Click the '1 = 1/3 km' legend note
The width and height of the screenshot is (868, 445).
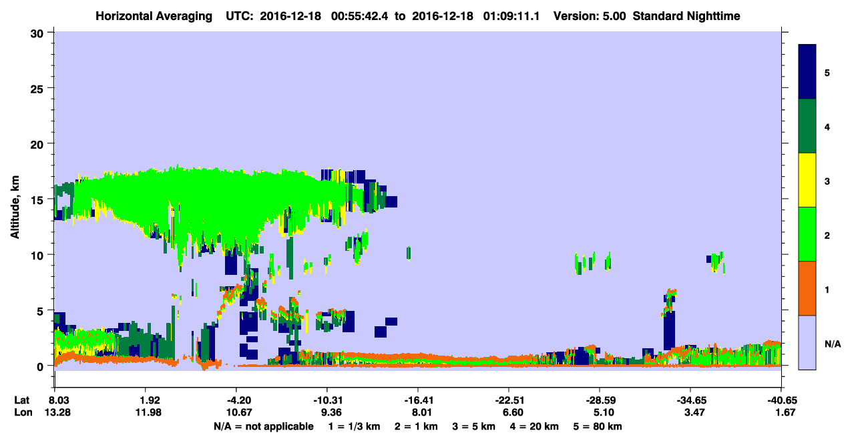point(353,426)
